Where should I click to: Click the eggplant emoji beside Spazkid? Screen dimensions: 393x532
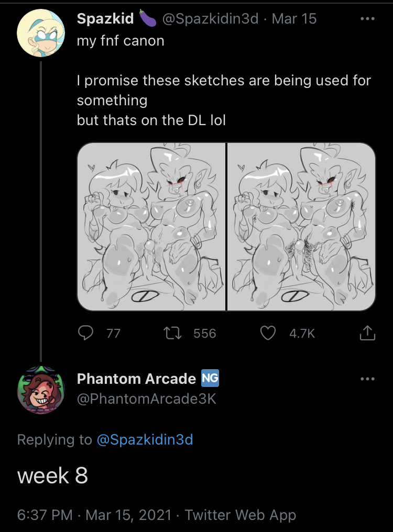click(x=147, y=18)
